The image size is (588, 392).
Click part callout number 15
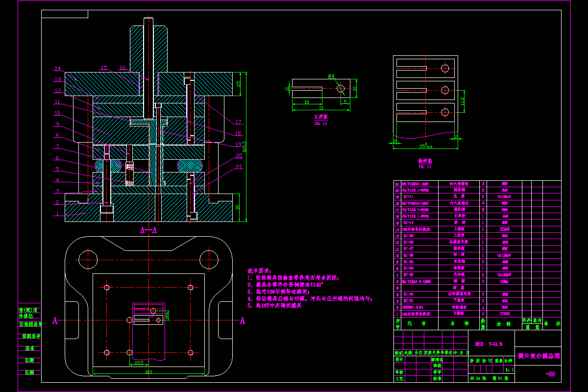point(103,68)
